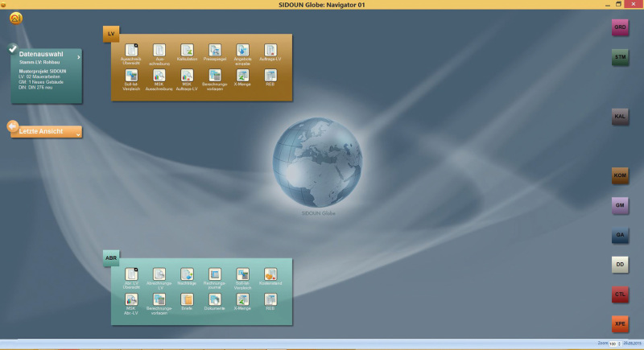The image size is (644, 350).
Task: Open the CTL module button
Action: 620,294
